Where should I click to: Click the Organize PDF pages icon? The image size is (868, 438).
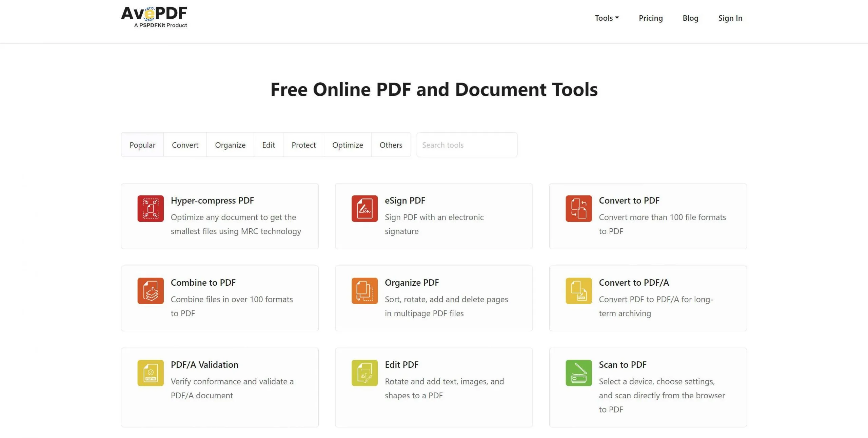pos(364,290)
